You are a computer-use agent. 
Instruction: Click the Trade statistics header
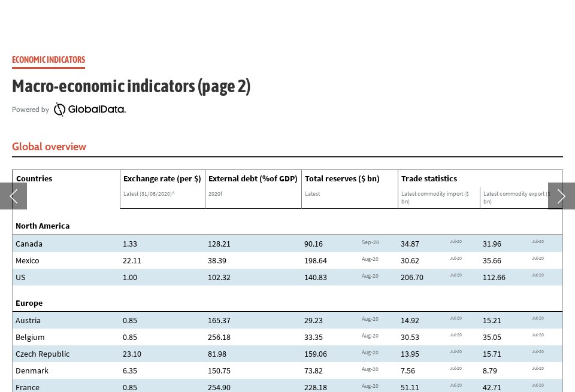coord(429,178)
